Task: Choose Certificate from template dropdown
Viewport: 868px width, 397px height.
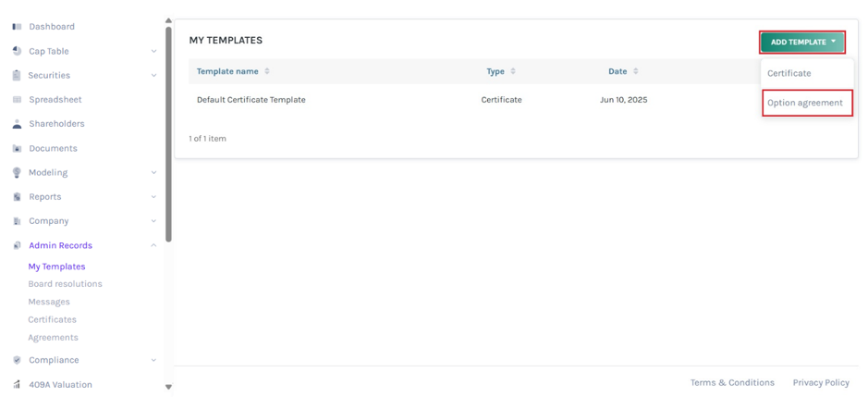Action: coord(789,73)
